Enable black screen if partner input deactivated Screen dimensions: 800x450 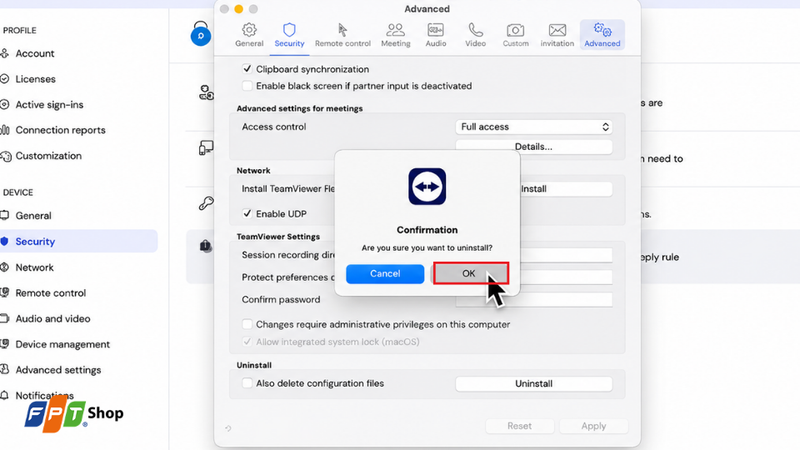coord(247,86)
